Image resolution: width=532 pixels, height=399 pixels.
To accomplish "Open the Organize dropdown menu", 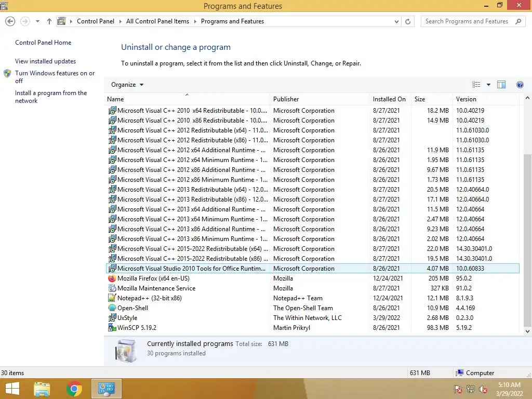I will [x=127, y=85].
